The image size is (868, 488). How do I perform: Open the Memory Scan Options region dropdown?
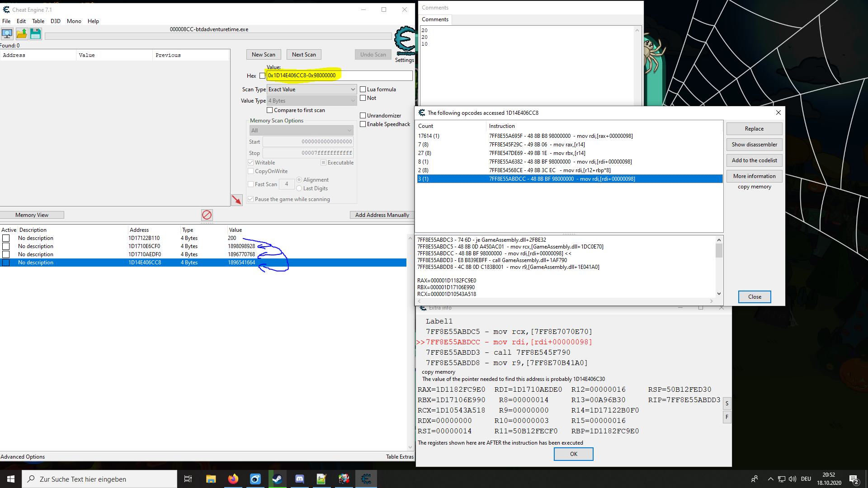tap(302, 131)
